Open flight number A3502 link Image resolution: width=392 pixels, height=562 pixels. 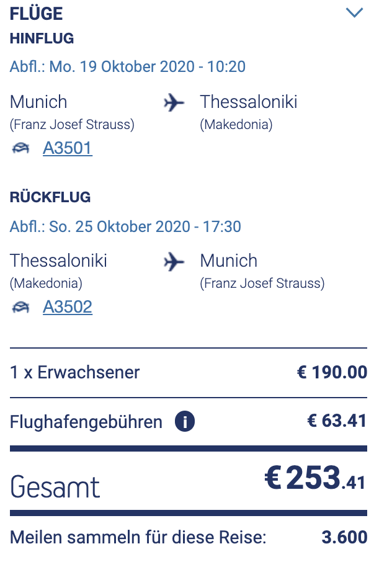pyautogui.click(x=68, y=308)
